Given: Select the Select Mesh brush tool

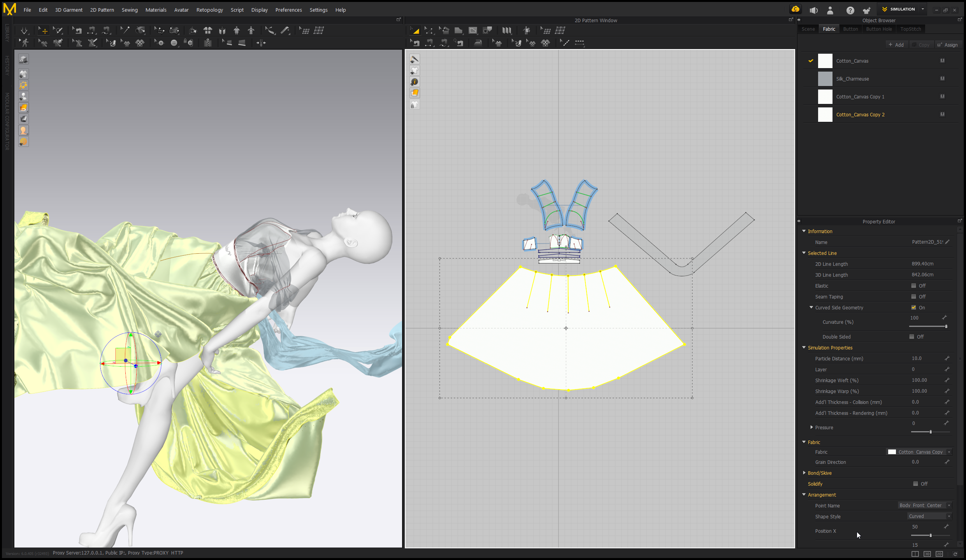Looking at the screenshot, I should (x=58, y=30).
